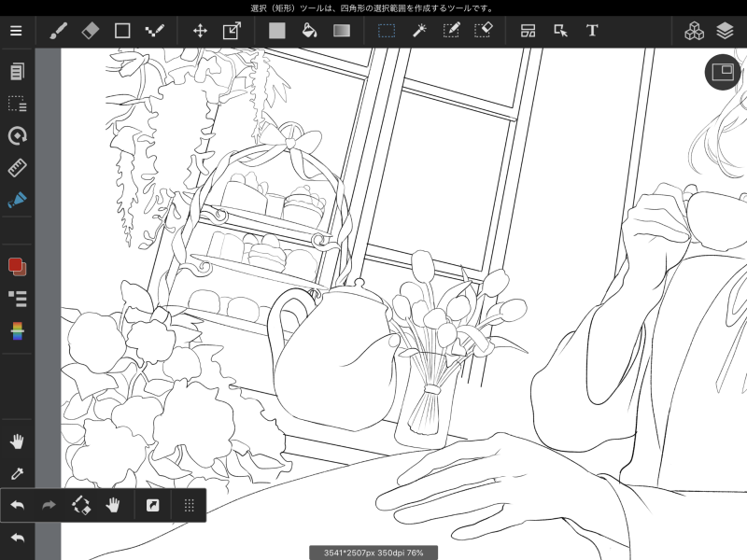The image size is (747, 560).
Task: Click the arrow box icon in floating bar
Action: [x=152, y=505]
